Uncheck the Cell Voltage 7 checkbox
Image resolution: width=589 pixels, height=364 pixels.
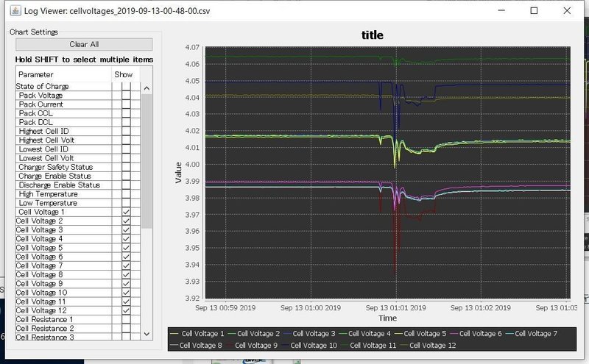click(126, 265)
